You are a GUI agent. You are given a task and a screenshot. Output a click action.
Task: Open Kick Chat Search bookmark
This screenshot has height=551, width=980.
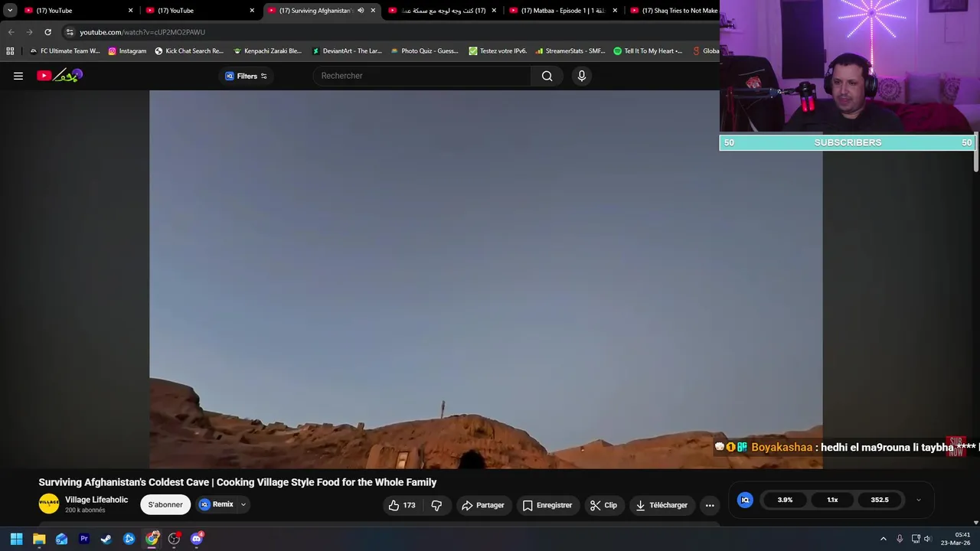[189, 51]
